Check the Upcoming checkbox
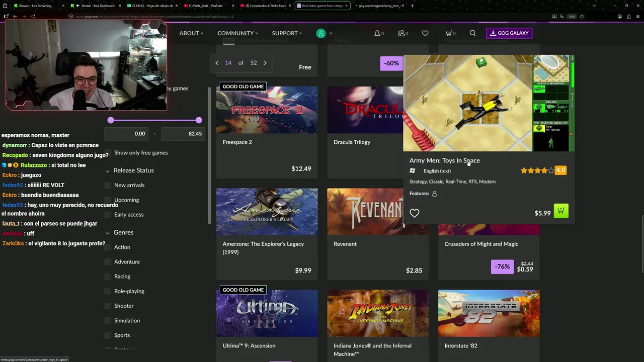 pyautogui.click(x=108, y=200)
